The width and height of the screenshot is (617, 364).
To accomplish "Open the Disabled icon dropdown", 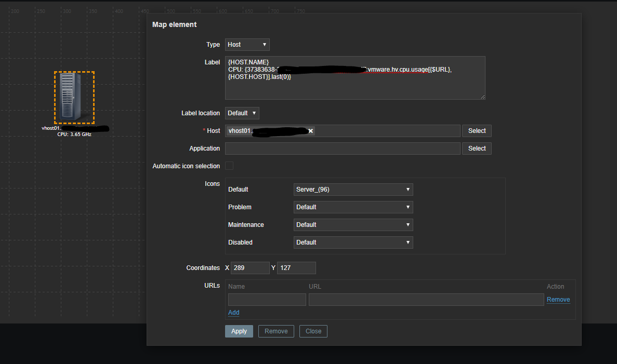I will tap(353, 242).
